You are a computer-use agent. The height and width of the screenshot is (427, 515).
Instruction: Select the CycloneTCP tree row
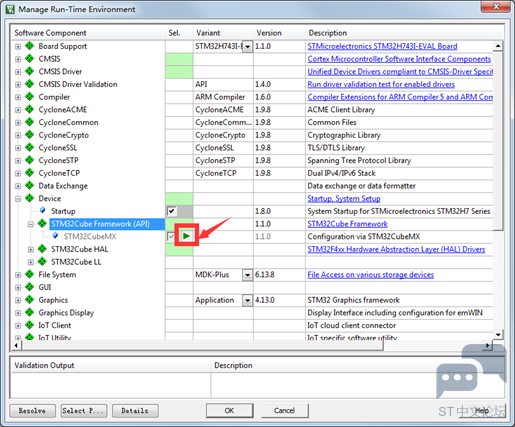(59, 173)
